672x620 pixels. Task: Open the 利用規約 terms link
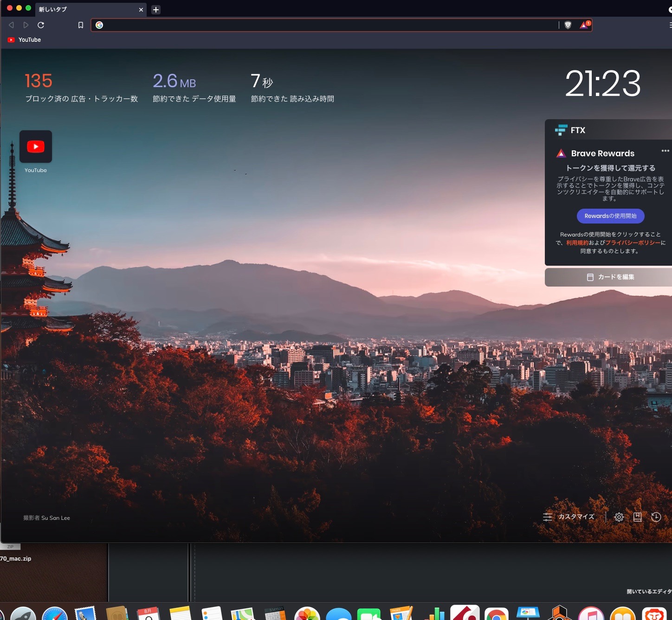577,243
